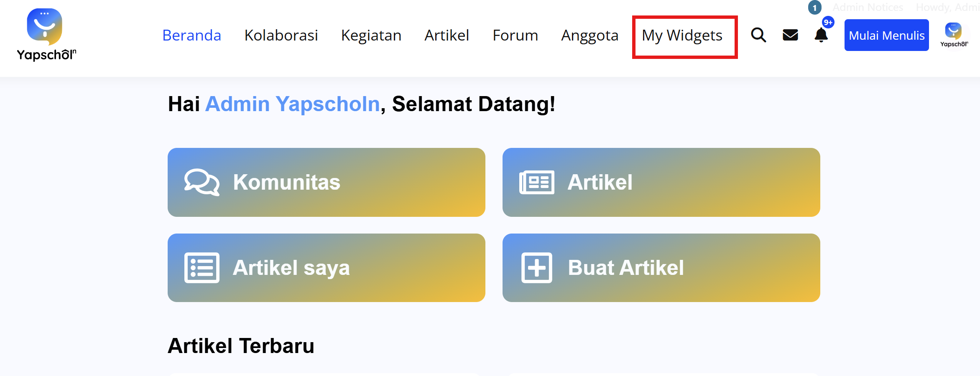
Task: Select Artikel in the top navigation
Action: (x=447, y=36)
